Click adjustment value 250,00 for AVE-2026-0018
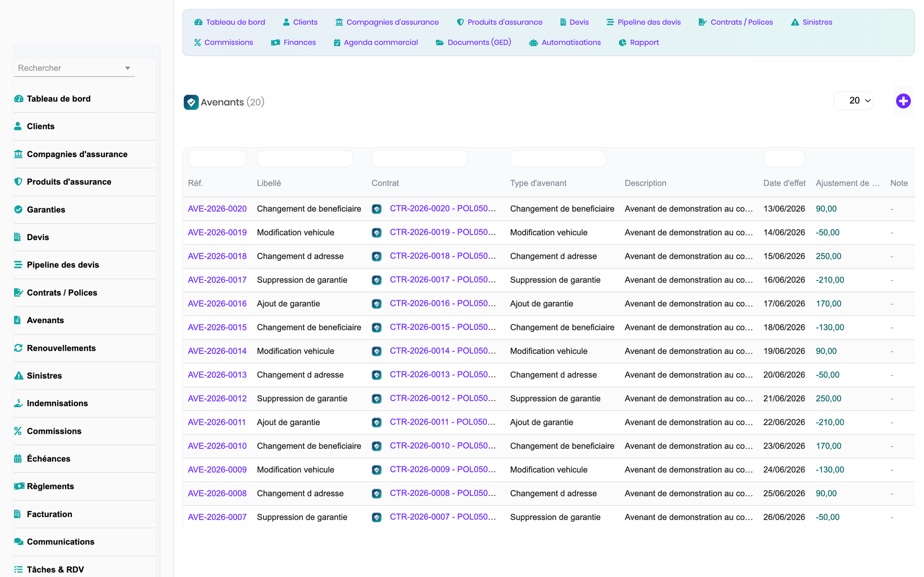 click(x=829, y=256)
